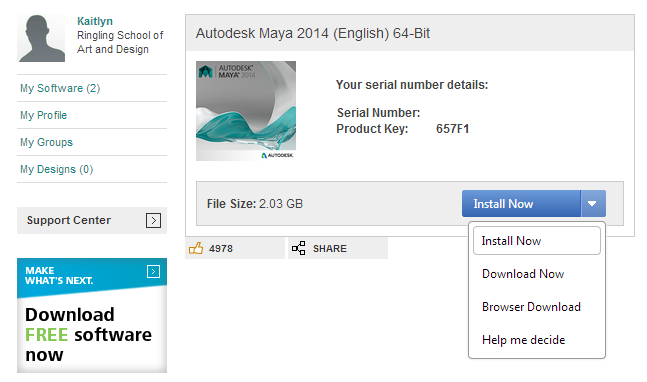Click Download FREE software now banner
647x382 pixels.
[x=92, y=316]
